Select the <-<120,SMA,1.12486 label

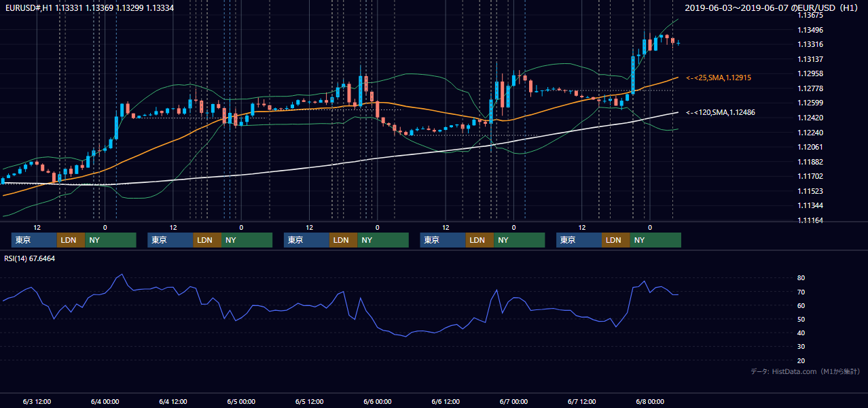click(x=721, y=112)
